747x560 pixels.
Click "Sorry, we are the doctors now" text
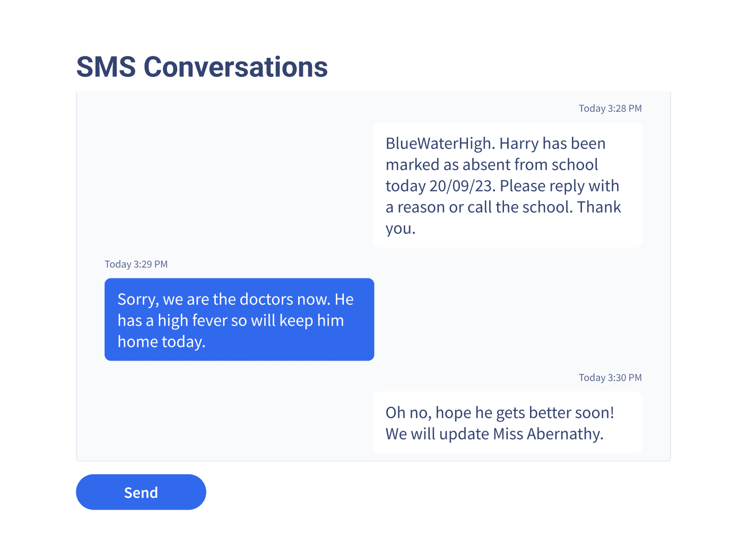223,300
